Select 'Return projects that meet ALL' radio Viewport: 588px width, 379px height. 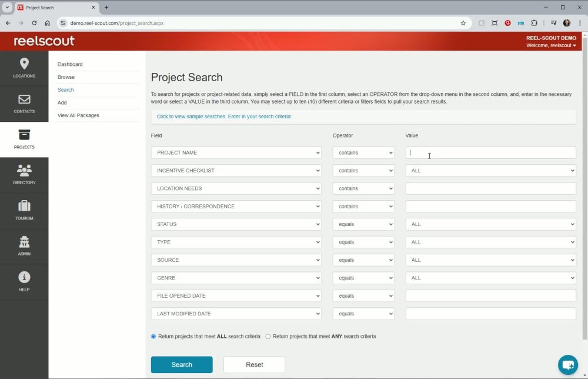click(x=153, y=337)
